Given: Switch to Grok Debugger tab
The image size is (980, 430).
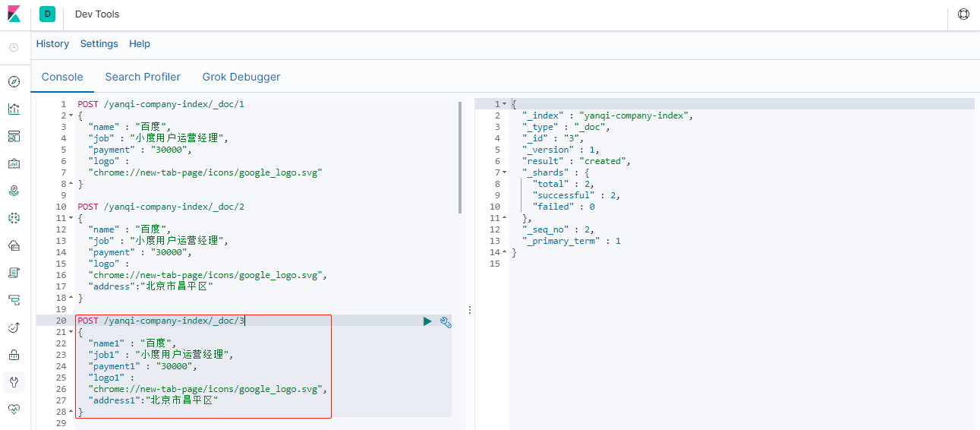Looking at the screenshot, I should click(x=241, y=77).
